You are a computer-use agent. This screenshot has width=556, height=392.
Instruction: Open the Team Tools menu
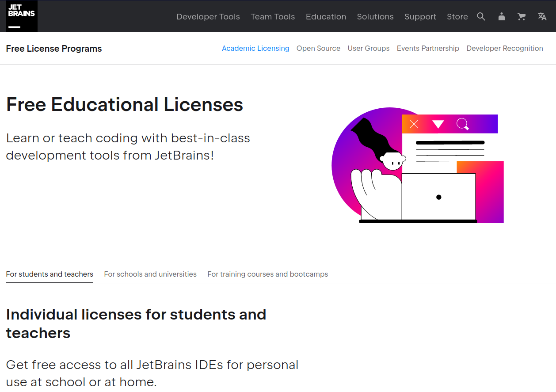point(273,17)
